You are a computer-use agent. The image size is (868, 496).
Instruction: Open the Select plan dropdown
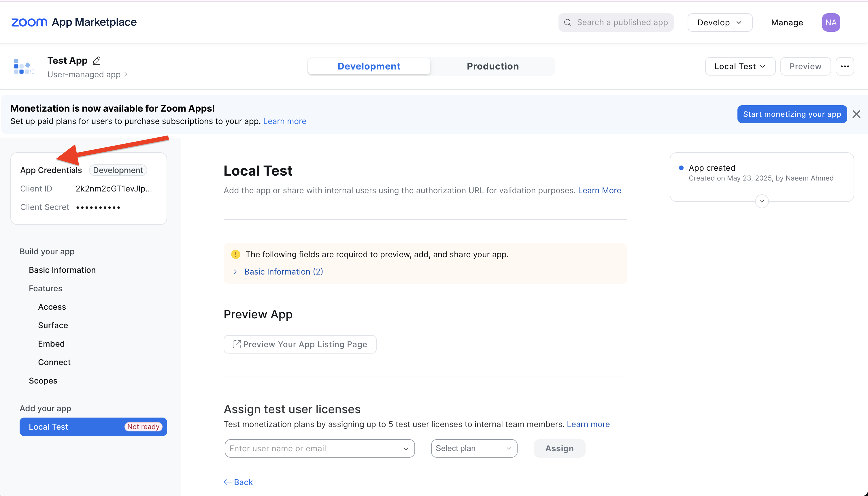474,448
